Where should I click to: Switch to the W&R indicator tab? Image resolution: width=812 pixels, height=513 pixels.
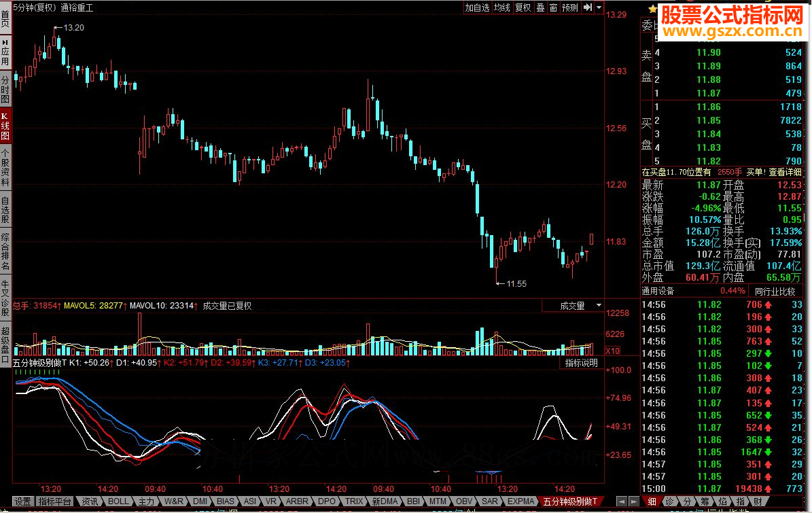tap(173, 501)
